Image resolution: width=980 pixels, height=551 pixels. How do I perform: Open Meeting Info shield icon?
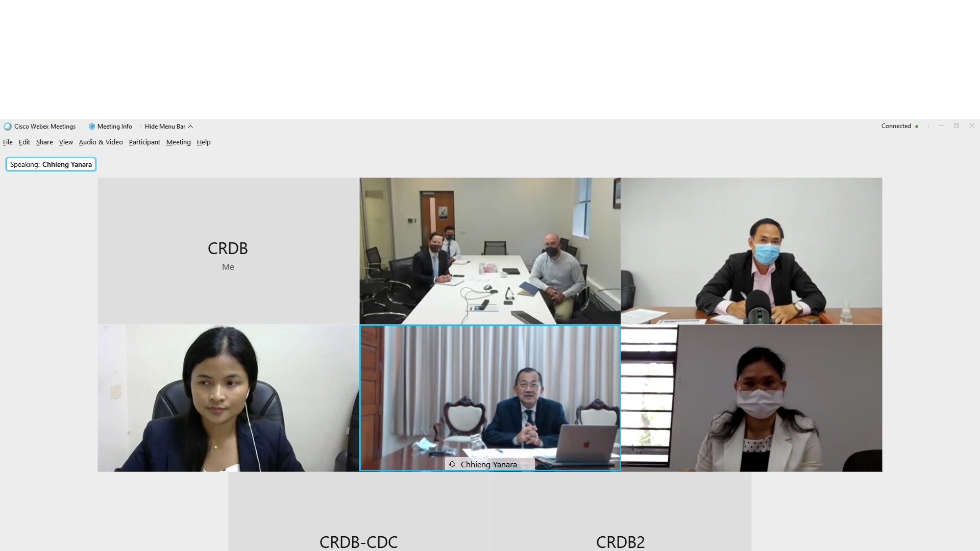pyautogui.click(x=92, y=127)
